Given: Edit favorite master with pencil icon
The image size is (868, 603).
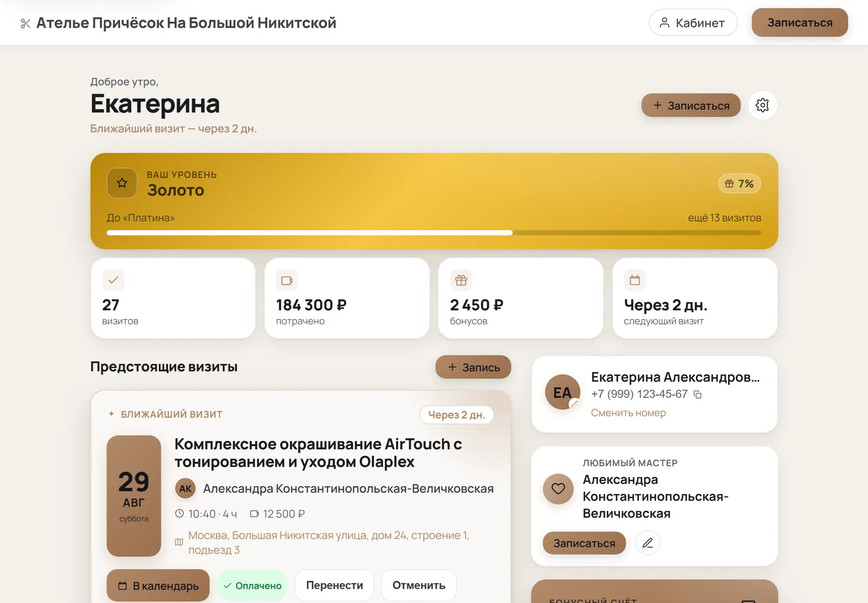Looking at the screenshot, I should [648, 543].
